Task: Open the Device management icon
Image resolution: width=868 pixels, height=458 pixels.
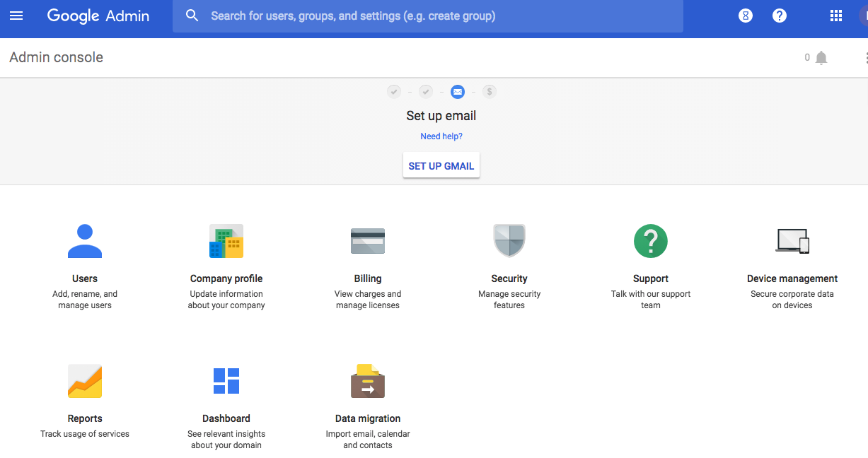Action: click(x=792, y=241)
